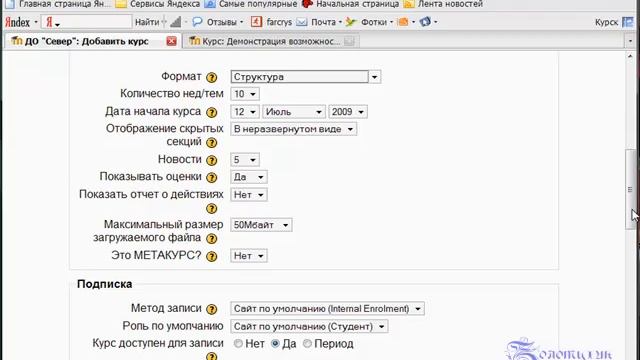The height and width of the screenshot is (360, 640).
Task: Open the Количество нед/тем dropdown
Action: point(245,94)
